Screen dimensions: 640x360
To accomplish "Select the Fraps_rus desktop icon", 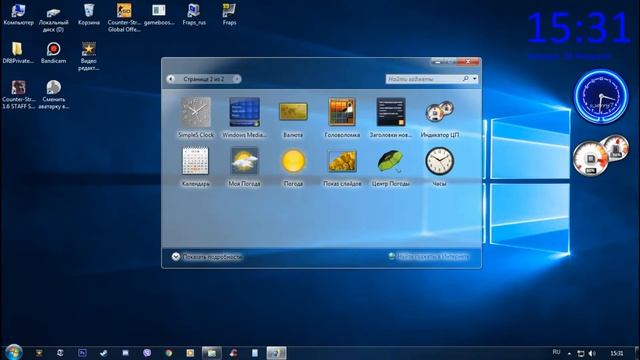I will [194, 15].
